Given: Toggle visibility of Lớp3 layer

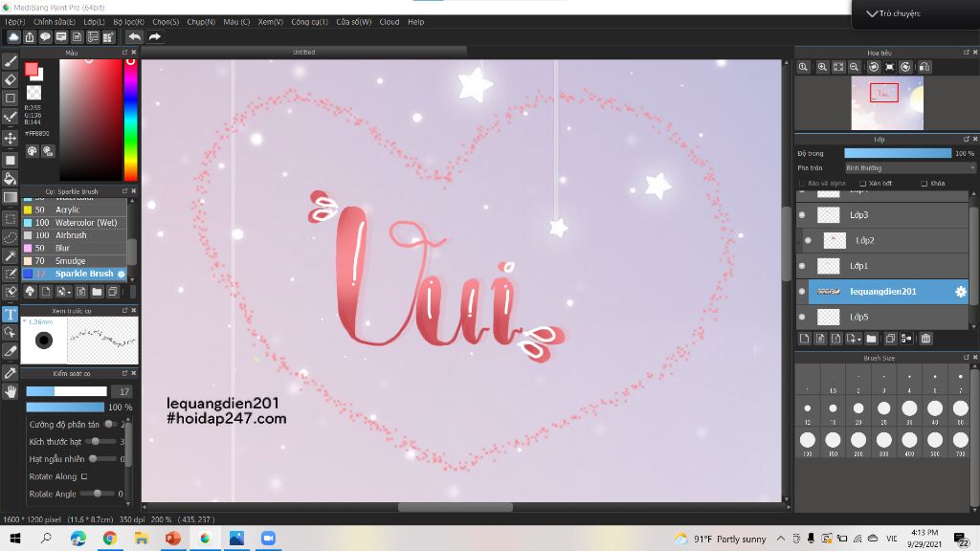Looking at the screenshot, I should [x=803, y=215].
